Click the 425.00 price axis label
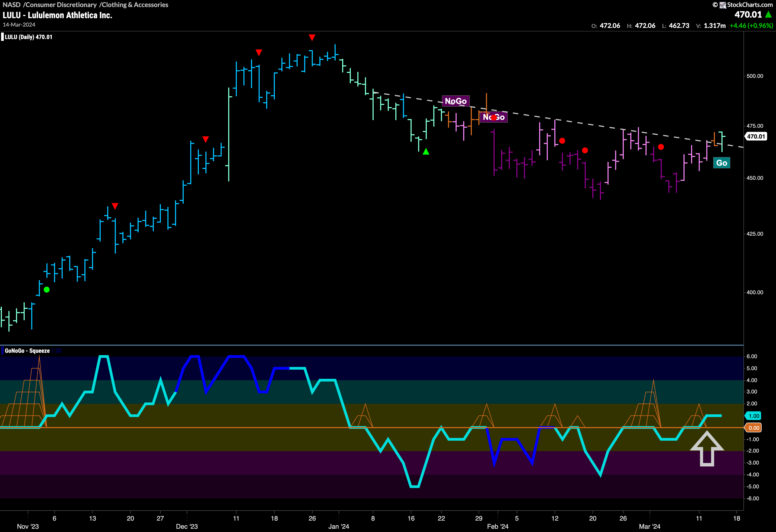This screenshot has height=532, width=776. [x=755, y=234]
